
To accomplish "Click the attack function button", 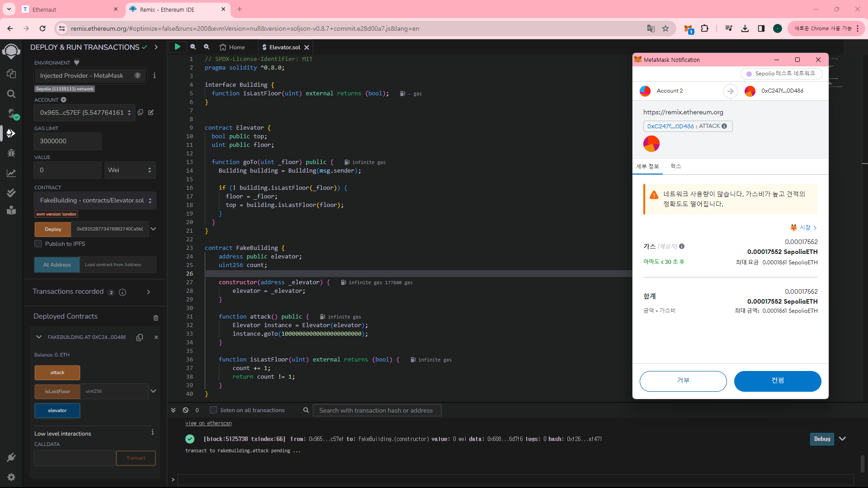I will [57, 373].
